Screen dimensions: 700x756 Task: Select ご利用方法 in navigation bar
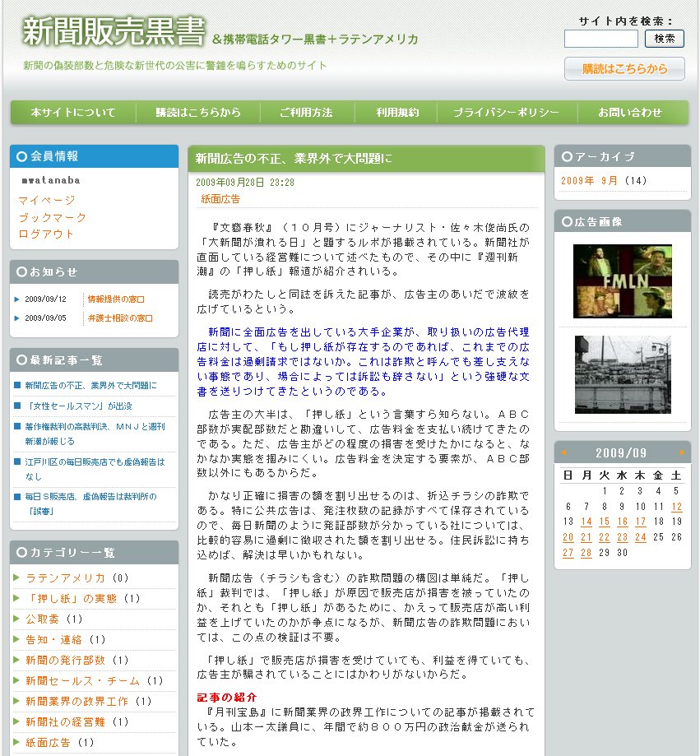point(306,113)
